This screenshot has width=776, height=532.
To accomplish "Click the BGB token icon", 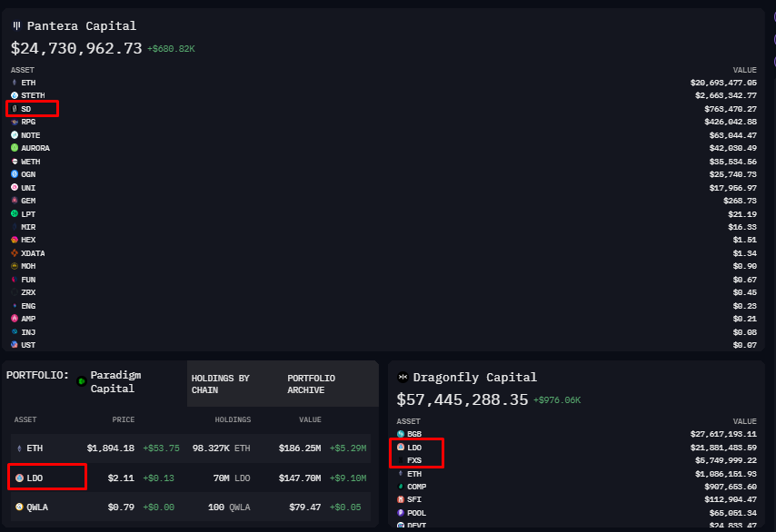I will point(401,434).
